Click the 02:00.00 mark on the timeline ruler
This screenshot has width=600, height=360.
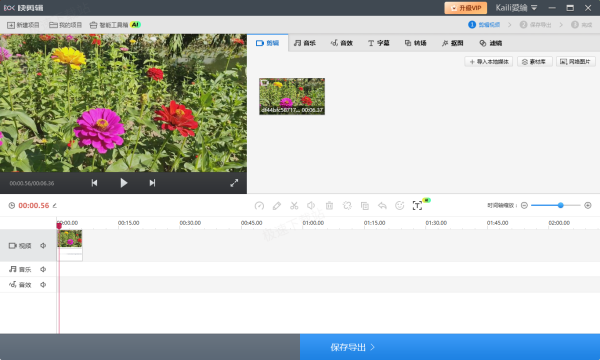(x=559, y=223)
